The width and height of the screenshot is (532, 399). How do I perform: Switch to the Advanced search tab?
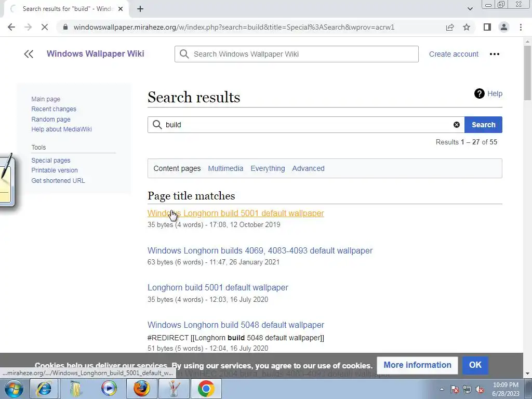click(308, 168)
